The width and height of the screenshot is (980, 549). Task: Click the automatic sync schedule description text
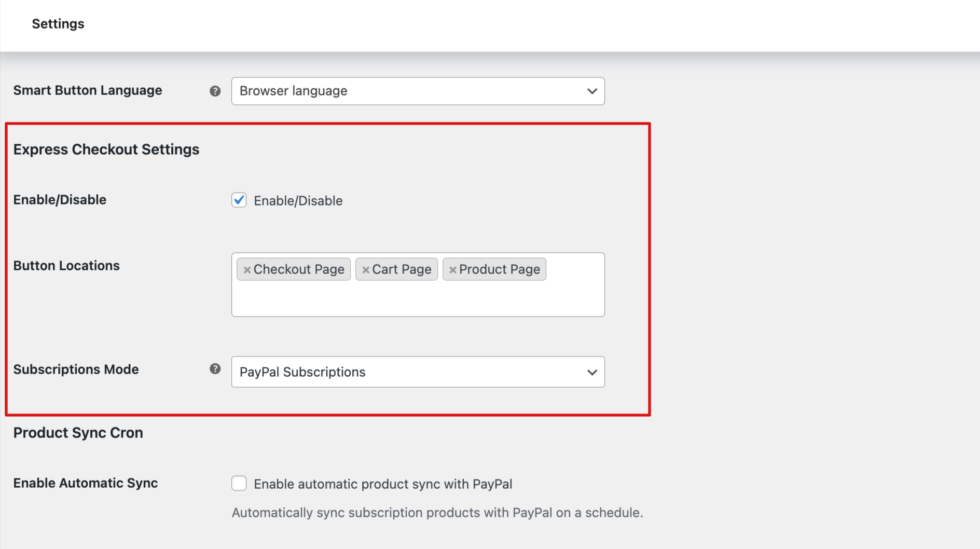tap(436, 512)
